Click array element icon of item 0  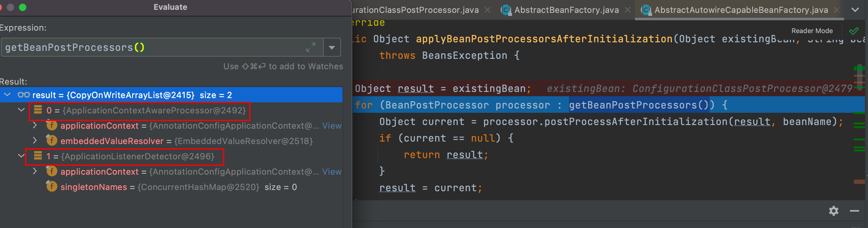pos(38,109)
